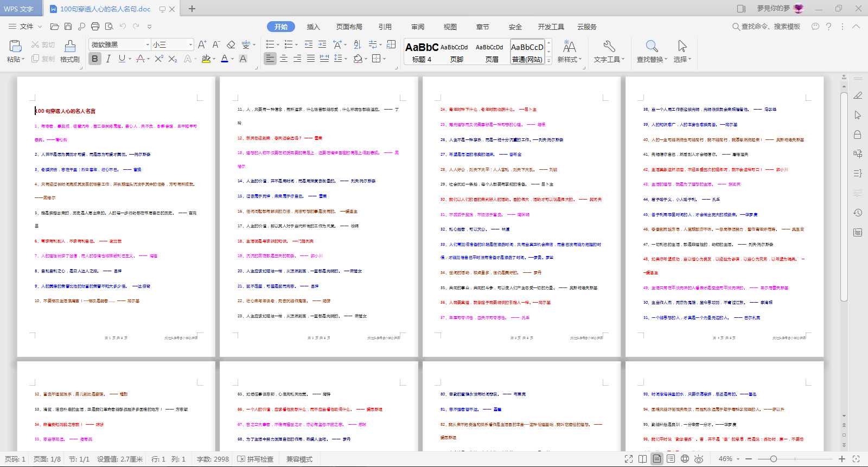Screen dimensions: 868x467
Task: Decrease font size with A- icon
Action: pos(216,44)
